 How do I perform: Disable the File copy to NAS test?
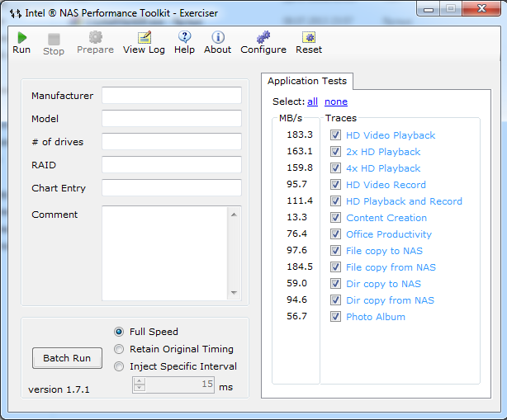335,250
